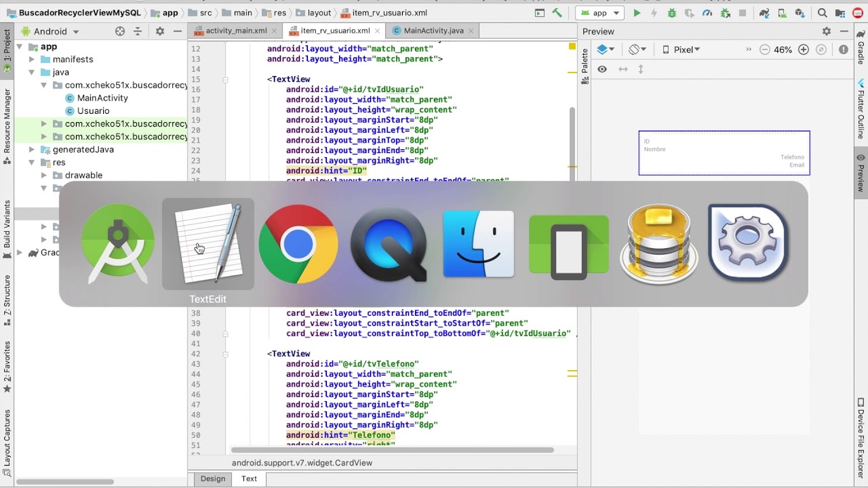Select the item_rv_usuario.xml editor tab

[x=335, y=30]
